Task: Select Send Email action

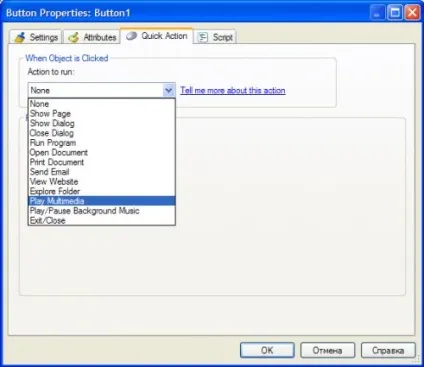Action: pos(102,172)
